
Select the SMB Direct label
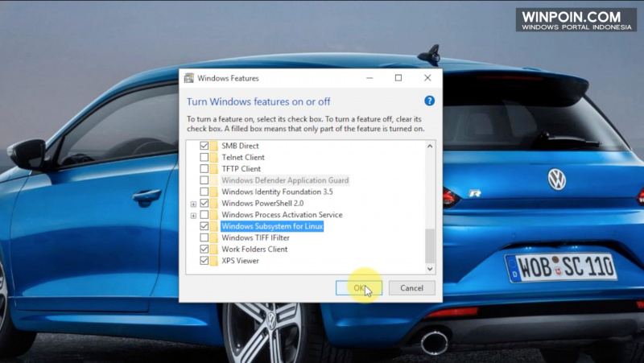tap(240, 146)
